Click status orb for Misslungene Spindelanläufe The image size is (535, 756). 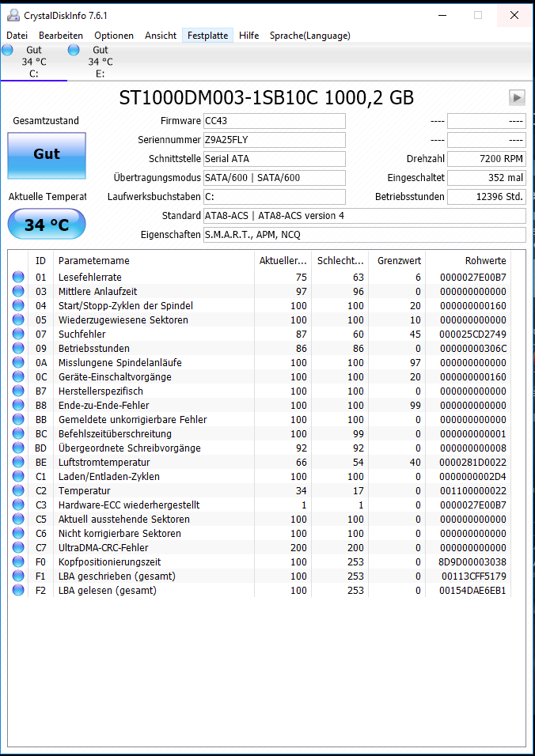pyautogui.click(x=18, y=362)
